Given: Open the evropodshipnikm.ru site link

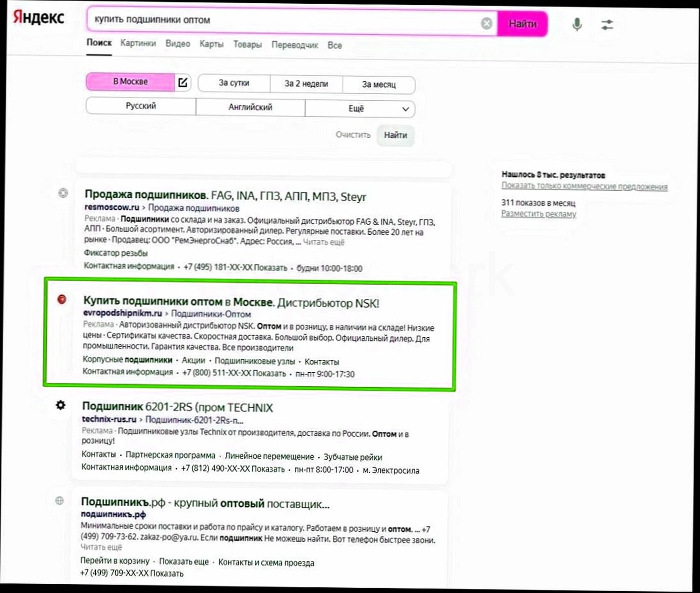Looking at the screenshot, I should click(122, 313).
